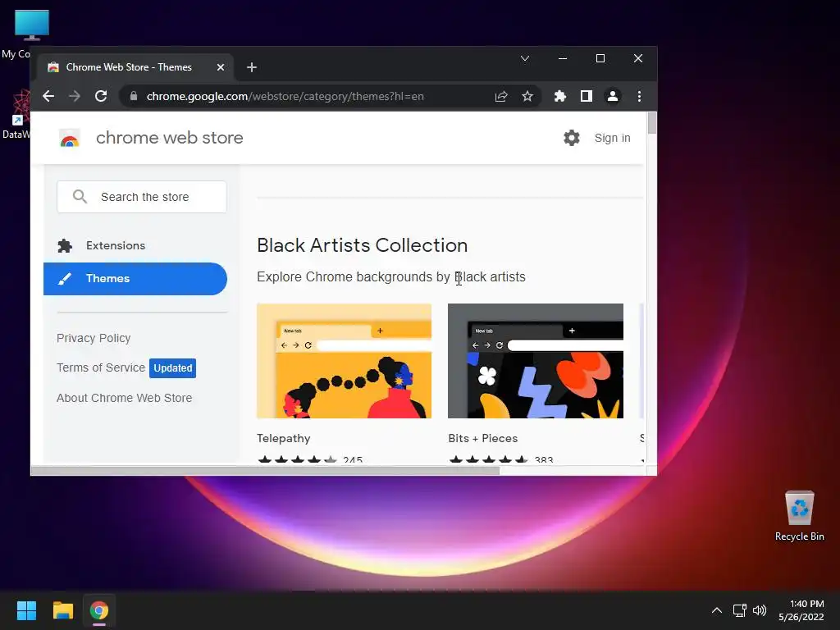
Task: Click the forward navigation arrow
Action: click(75, 97)
